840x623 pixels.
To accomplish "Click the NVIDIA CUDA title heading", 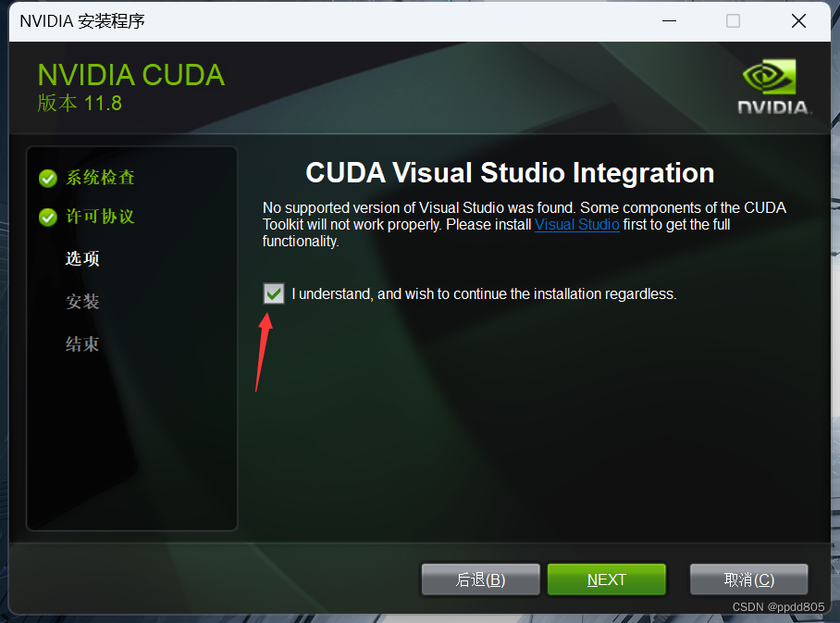I will (x=131, y=75).
